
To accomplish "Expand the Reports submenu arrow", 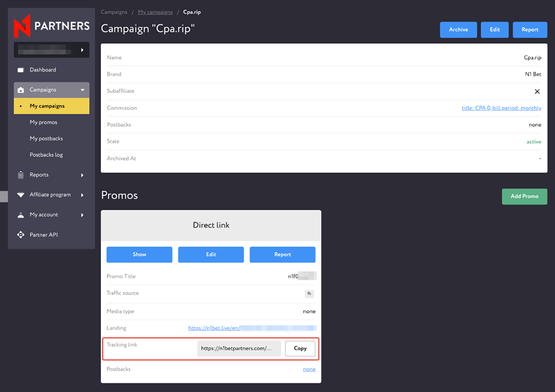I will click(82, 175).
